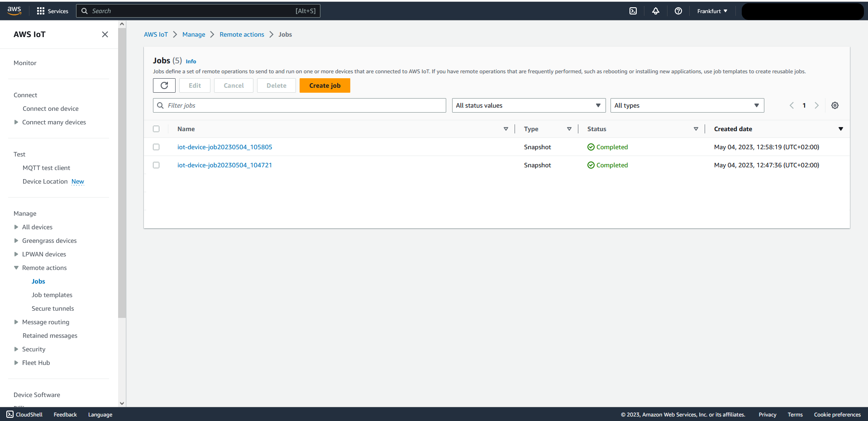Viewport: 868px width, 421px height.
Task: Expand Greengrass devices
Action: 16,241
